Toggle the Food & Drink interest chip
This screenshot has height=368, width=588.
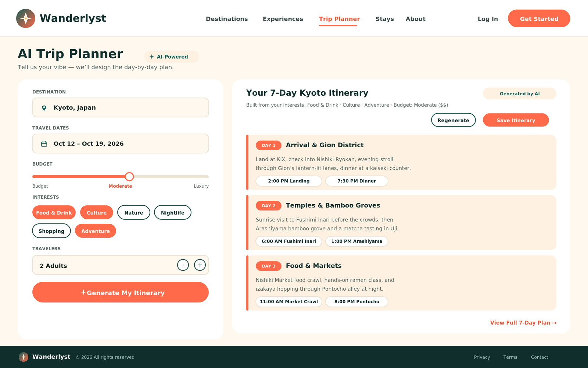click(x=54, y=213)
